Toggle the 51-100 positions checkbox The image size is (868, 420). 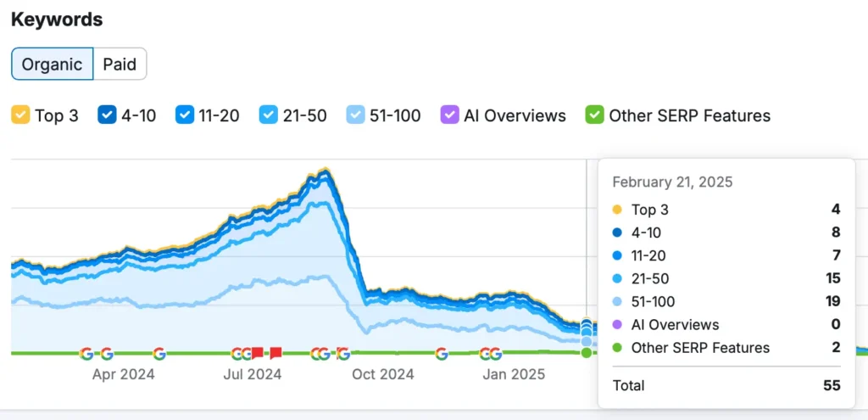pos(356,115)
